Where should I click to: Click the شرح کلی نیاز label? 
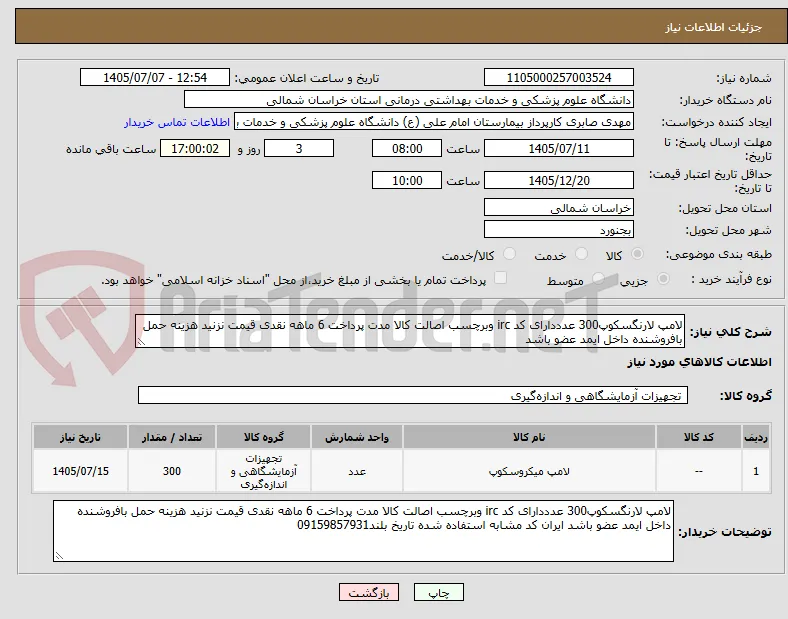coord(730,332)
